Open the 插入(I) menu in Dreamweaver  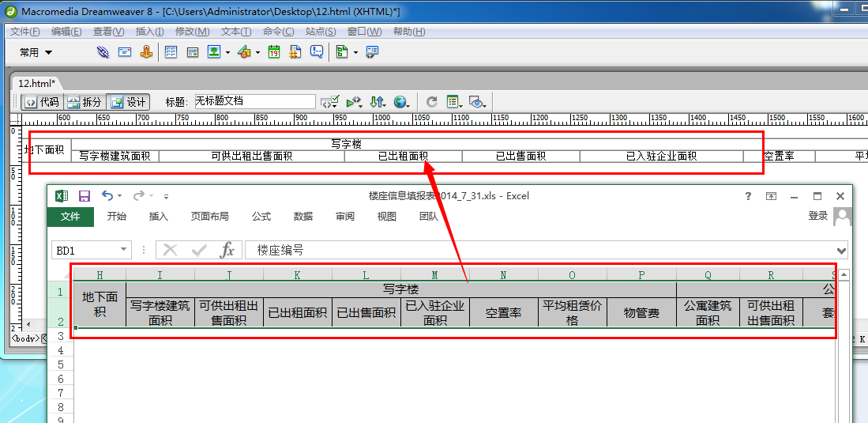coord(149,32)
